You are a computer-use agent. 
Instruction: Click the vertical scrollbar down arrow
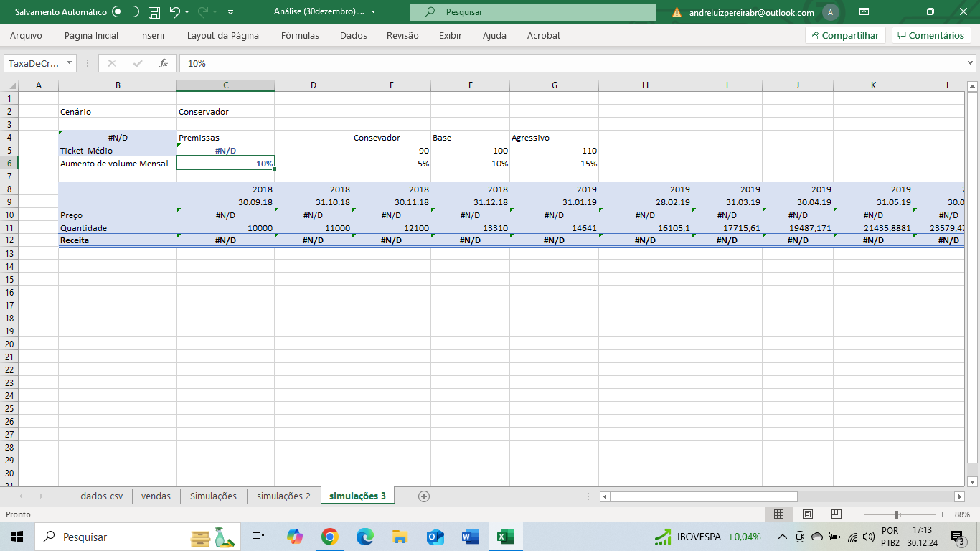[x=972, y=481]
